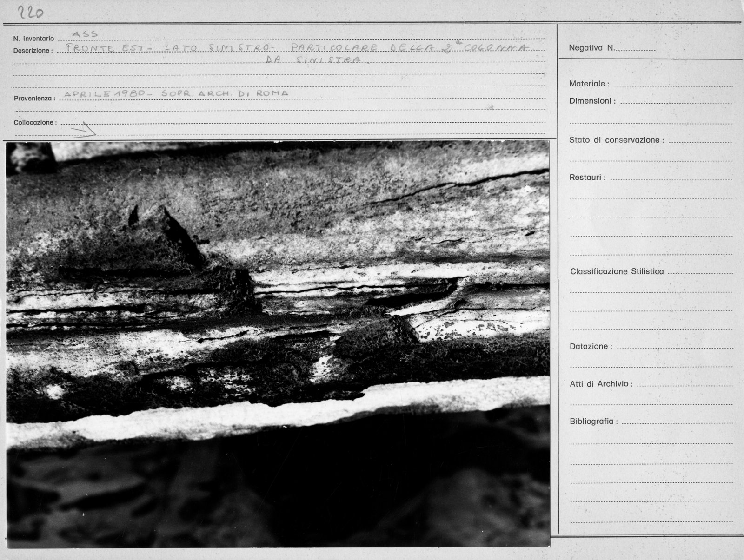Click the 'Provenienza :' label

point(34,99)
